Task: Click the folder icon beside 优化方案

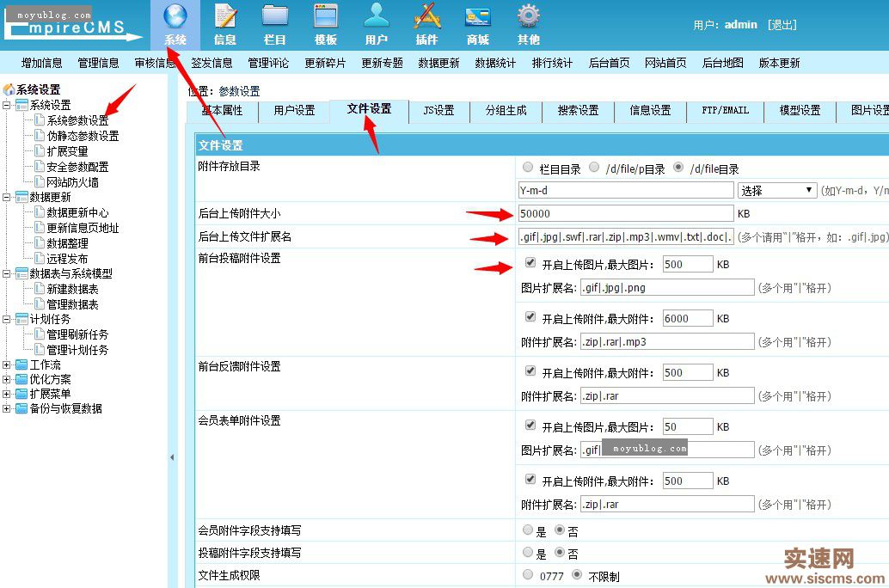Action: click(x=21, y=379)
